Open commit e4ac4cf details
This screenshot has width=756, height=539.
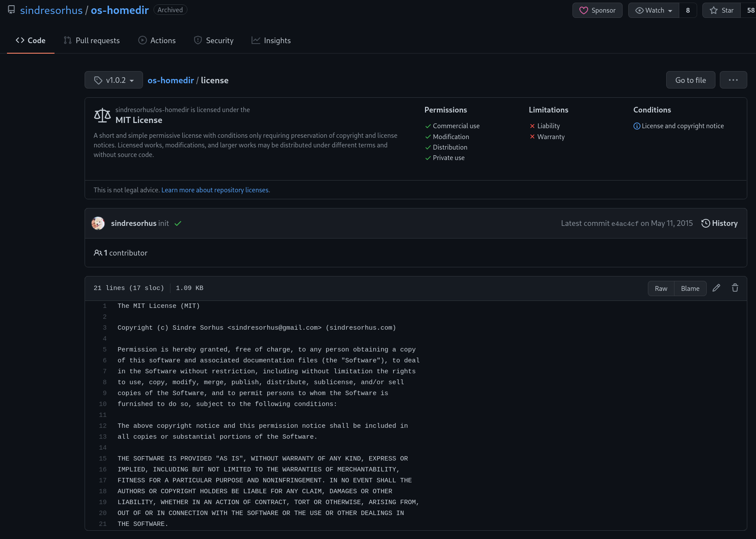[x=626, y=223]
